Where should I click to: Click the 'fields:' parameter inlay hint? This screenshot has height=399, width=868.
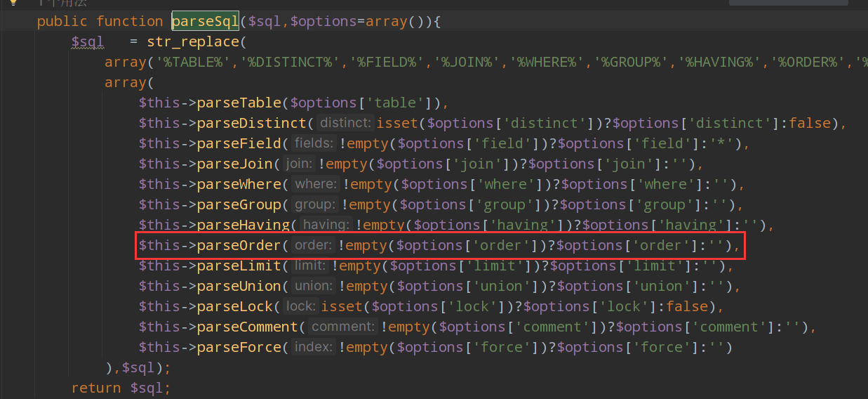pos(314,143)
